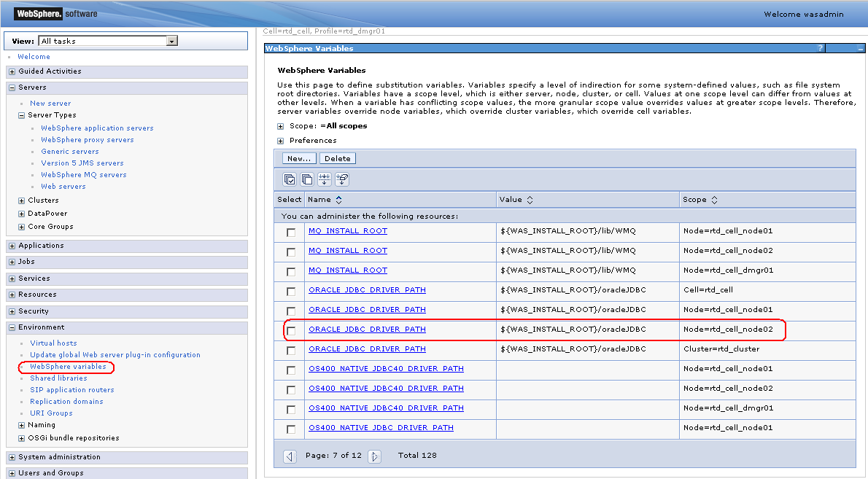Expand Naming tree node
Screen dimensions: 868x479
click(x=22, y=425)
